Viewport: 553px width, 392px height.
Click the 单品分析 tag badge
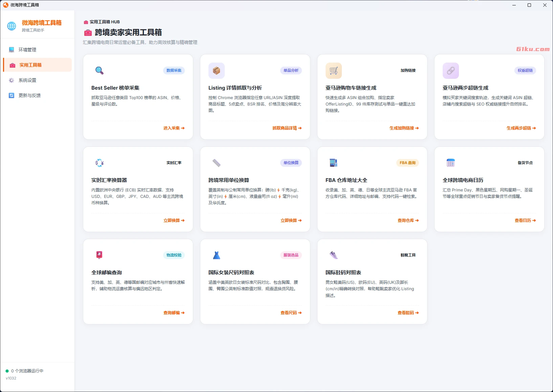tap(291, 71)
